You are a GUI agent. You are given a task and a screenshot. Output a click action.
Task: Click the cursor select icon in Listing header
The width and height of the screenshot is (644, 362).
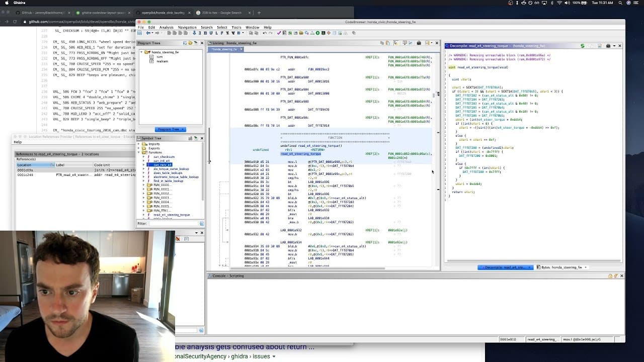pyautogui.click(x=396, y=43)
